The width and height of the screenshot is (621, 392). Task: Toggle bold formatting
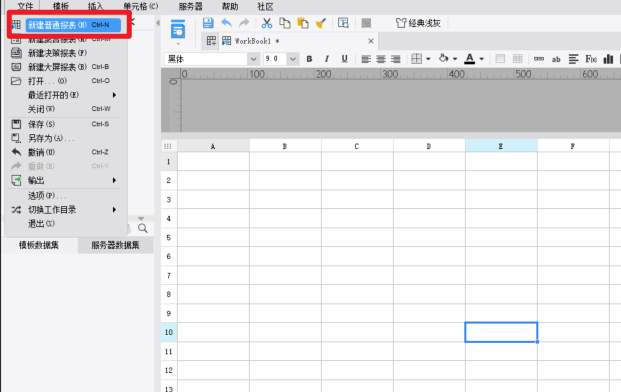309,59
